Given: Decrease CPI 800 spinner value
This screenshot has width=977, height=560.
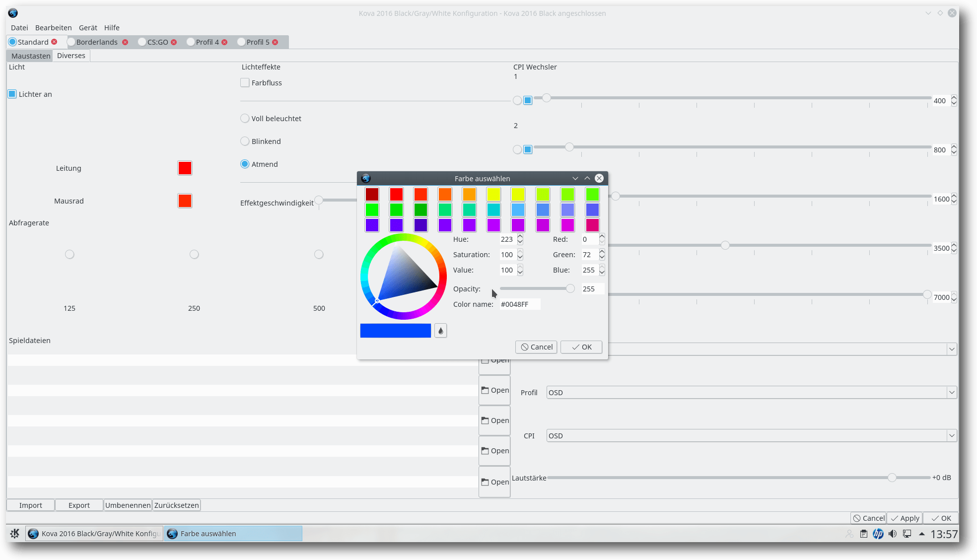Looking at the screenshot, I should 954,152.
